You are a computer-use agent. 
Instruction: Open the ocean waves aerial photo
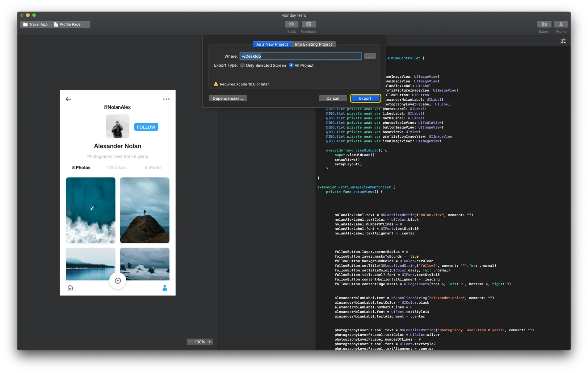[x=90, y=210]
